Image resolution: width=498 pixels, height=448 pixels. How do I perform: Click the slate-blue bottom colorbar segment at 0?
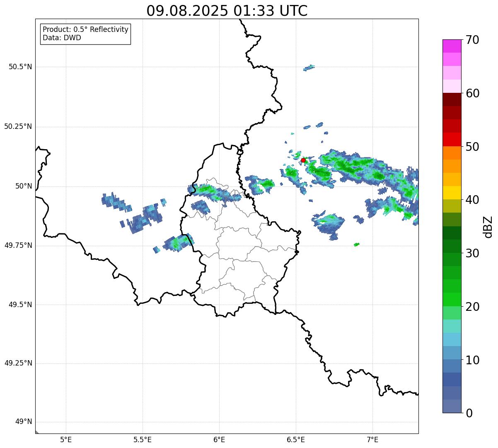pyautogui.click(x=452, y=406)
